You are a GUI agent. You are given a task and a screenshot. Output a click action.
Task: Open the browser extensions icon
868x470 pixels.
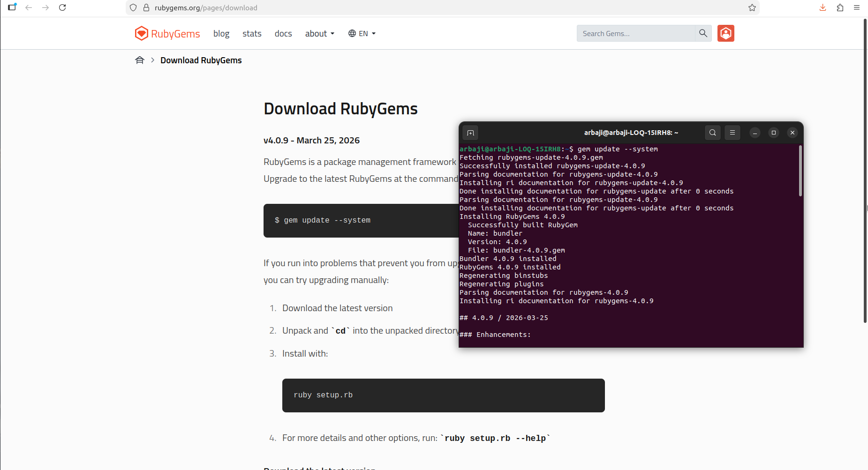(840, 7)
